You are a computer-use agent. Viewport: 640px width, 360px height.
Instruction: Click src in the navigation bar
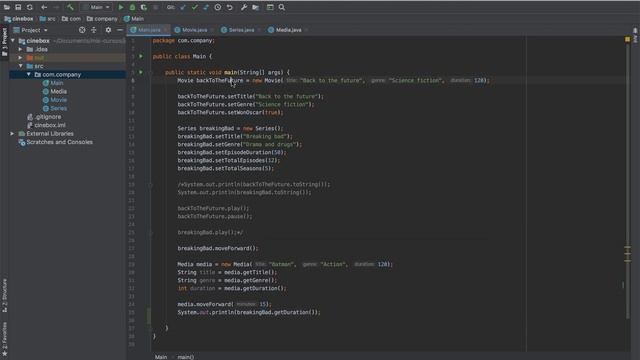tap(47, 18)
